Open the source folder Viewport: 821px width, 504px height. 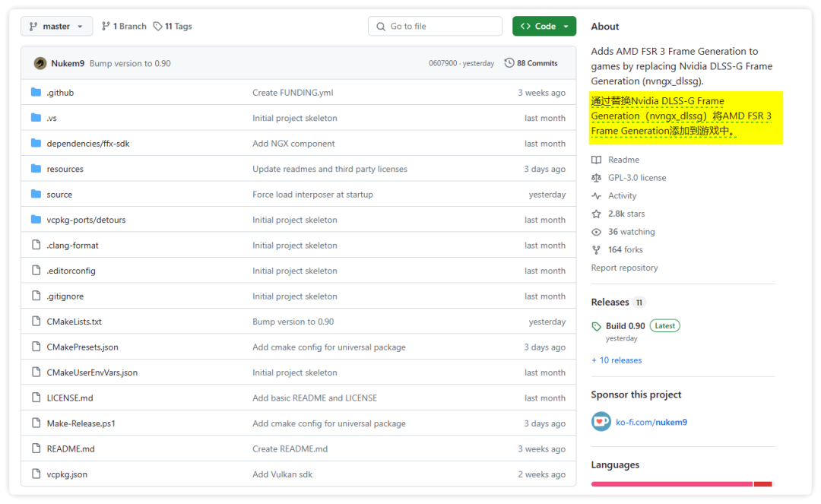coord(59,195)
